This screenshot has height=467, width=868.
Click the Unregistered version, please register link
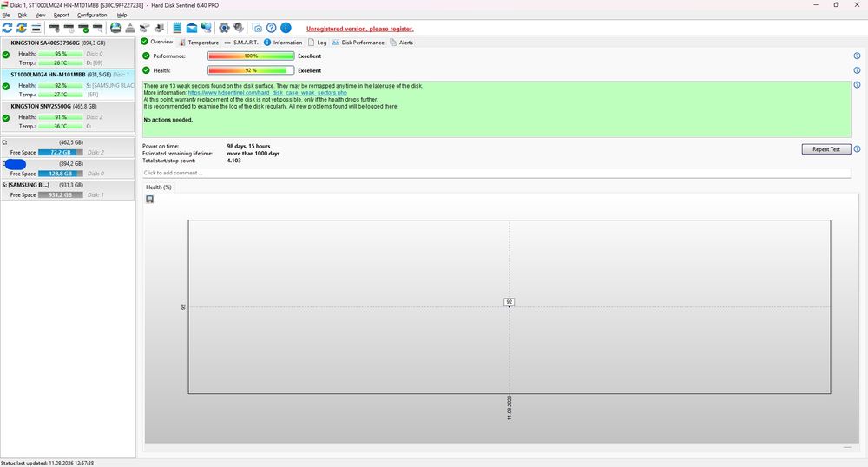360,29
